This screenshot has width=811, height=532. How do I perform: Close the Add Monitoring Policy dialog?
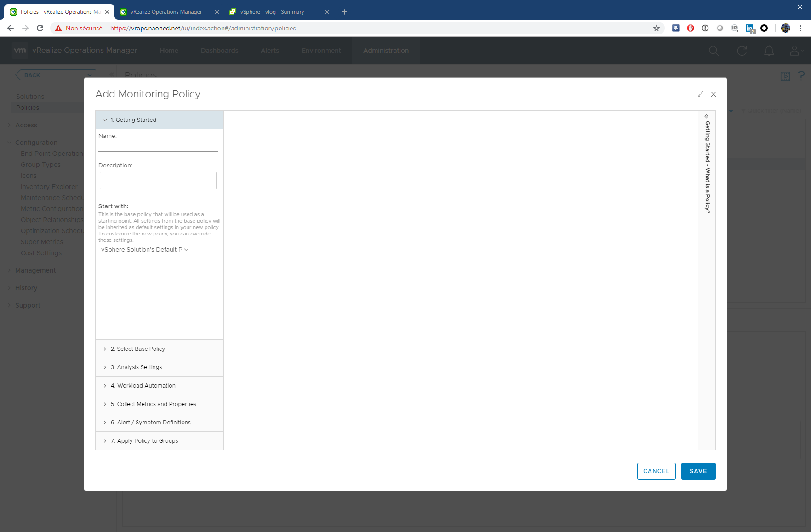tap(713, 94)
